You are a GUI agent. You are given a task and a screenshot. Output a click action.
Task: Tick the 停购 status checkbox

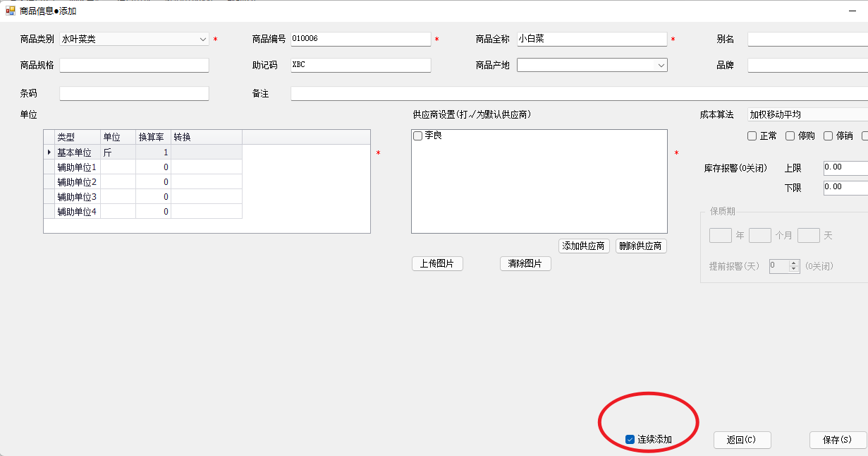[x=790, y=136]
